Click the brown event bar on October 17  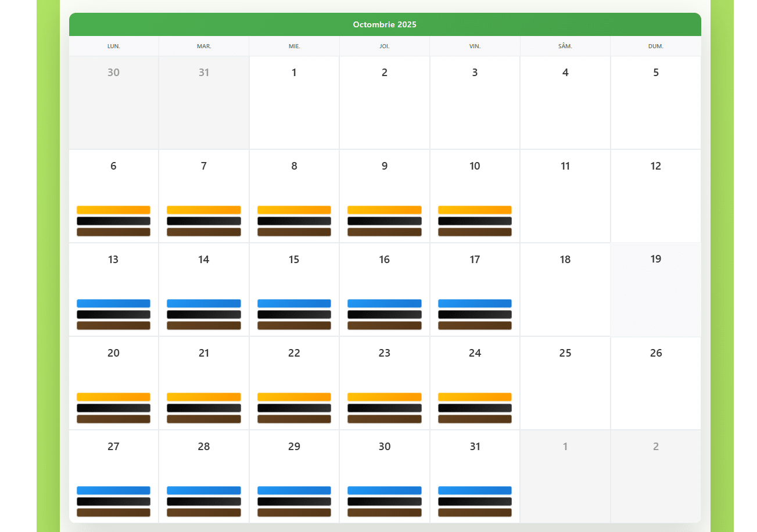click(475, 325)
